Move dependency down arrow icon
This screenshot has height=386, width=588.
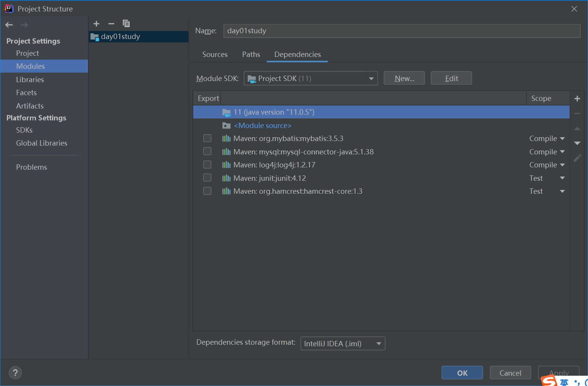coord(577,143)
